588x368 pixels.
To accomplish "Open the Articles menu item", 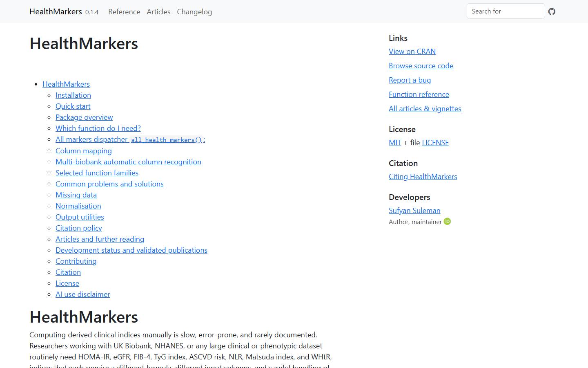I will click(x=158, y=12).
